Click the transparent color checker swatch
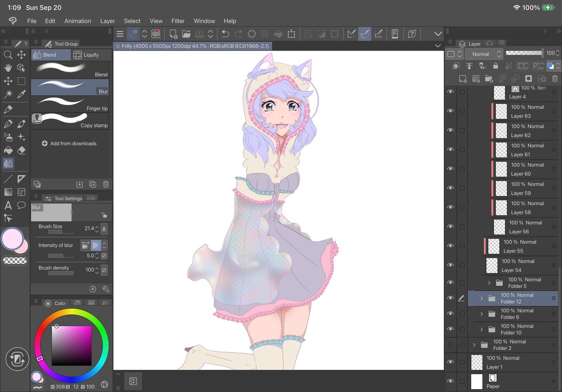 pyautogui.click(x=15, y=261)
